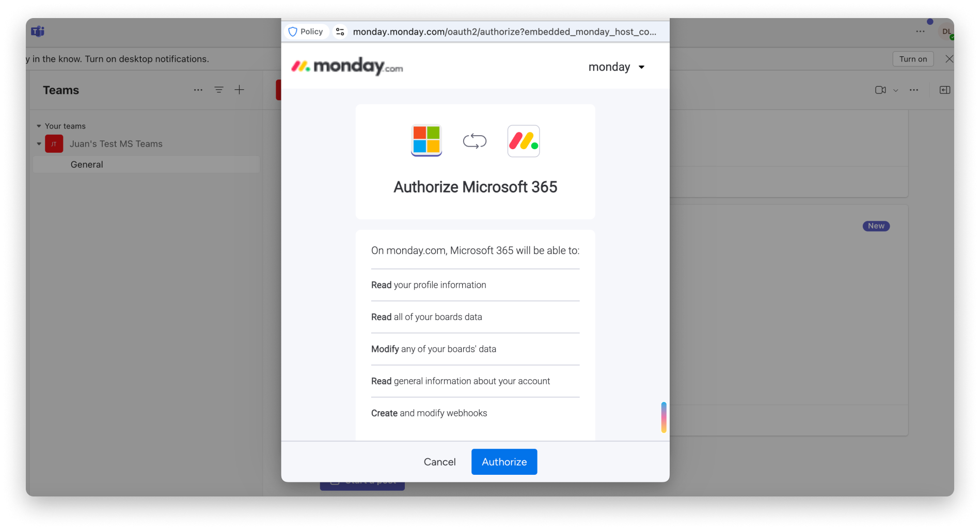This screenshot has width=980, height=530.
Task: Open channel more options ellipsis near camera
Action: tap(914, 90)
